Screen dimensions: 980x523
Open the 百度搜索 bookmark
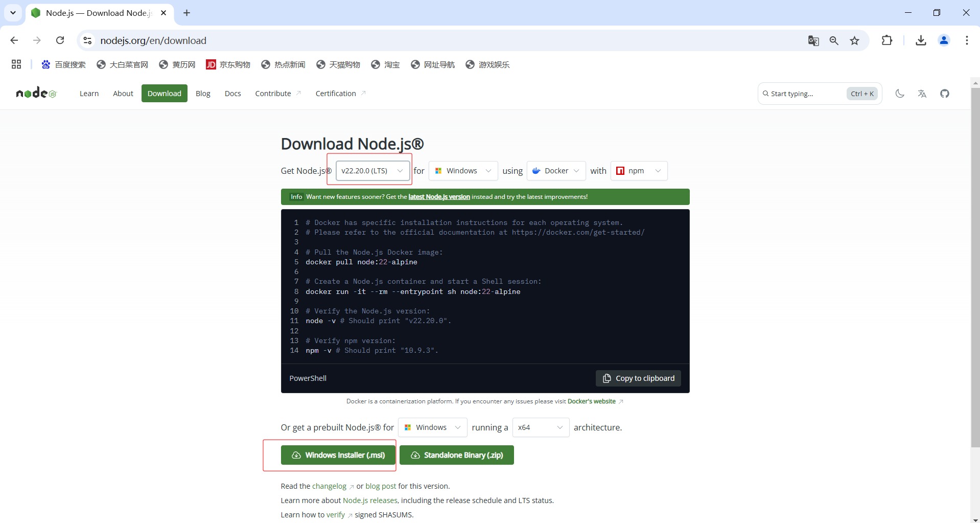64,64
